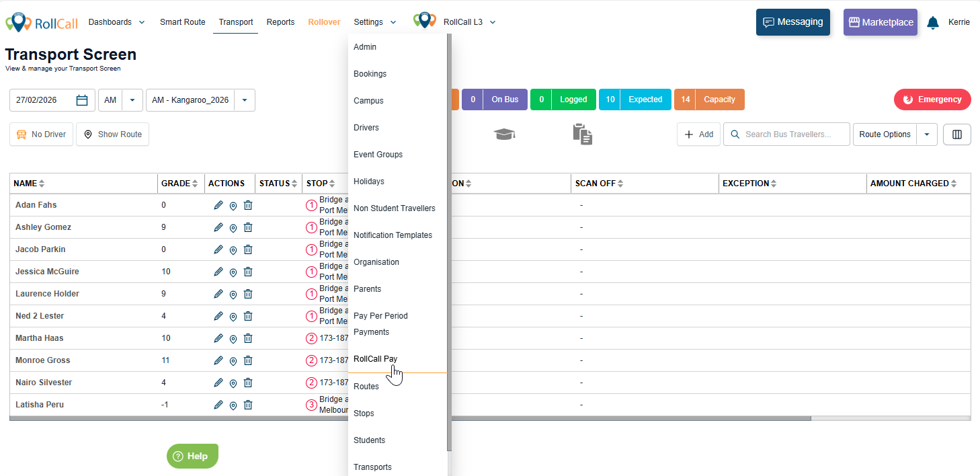This screenshot has height=476, width=980.
Task: Delete Monroe Gross with trash icon
Action: coord(248,360)
